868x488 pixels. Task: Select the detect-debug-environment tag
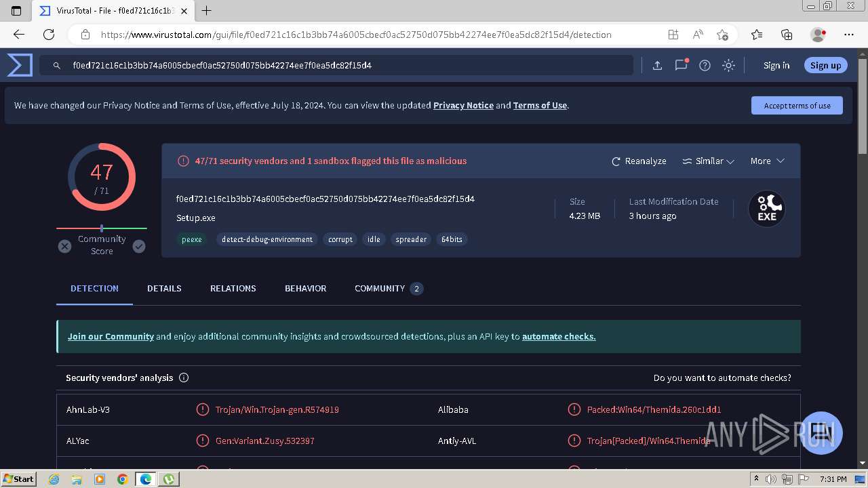point(267,239)
